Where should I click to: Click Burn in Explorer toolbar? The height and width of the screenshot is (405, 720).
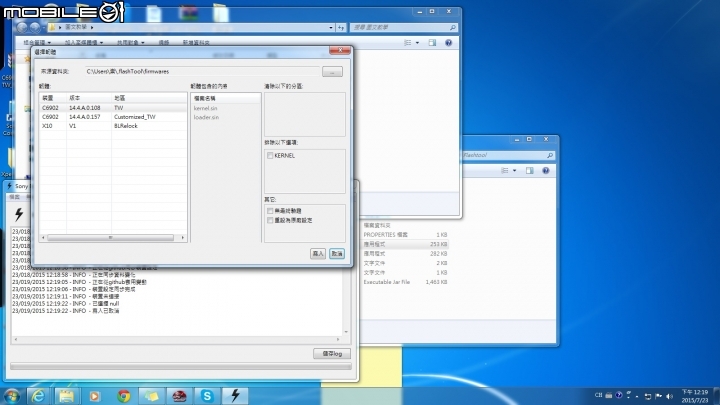click(x=164, y=43)
